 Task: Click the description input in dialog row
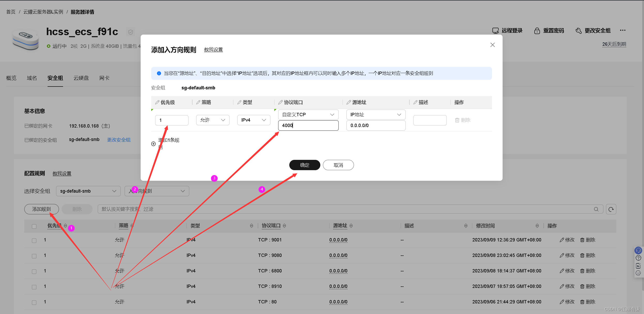[x=430, y=120]
